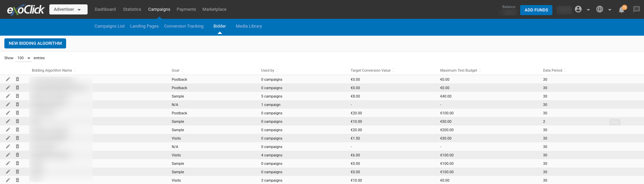The height and width of the screenshot is (184, 644).
Task: Go to the Statistics menu
Action: (132, 9)
